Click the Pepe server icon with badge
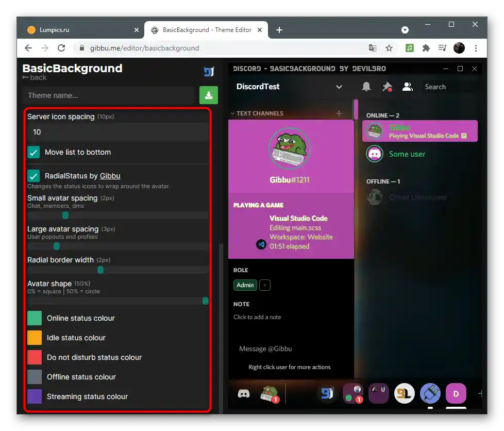 270,394
